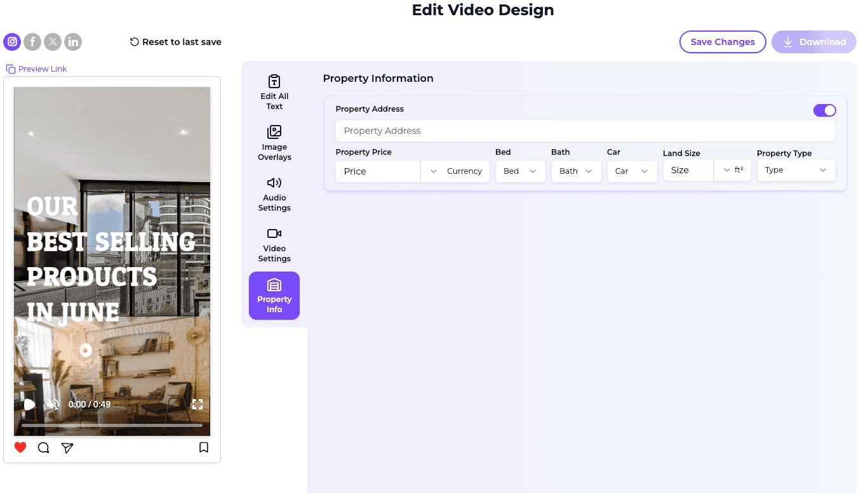
Task: Click the Property Address input field
Action: click(585, 131)
